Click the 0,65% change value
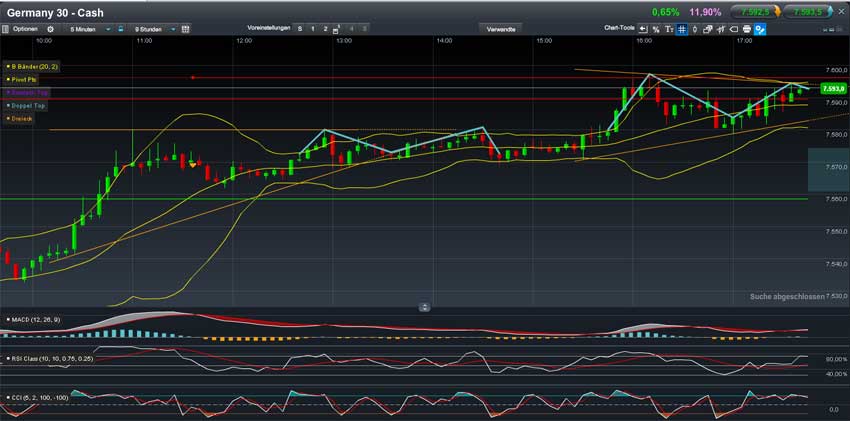Image resolution: width=850 pixels, height=421 pixels. tap(666, 12)
